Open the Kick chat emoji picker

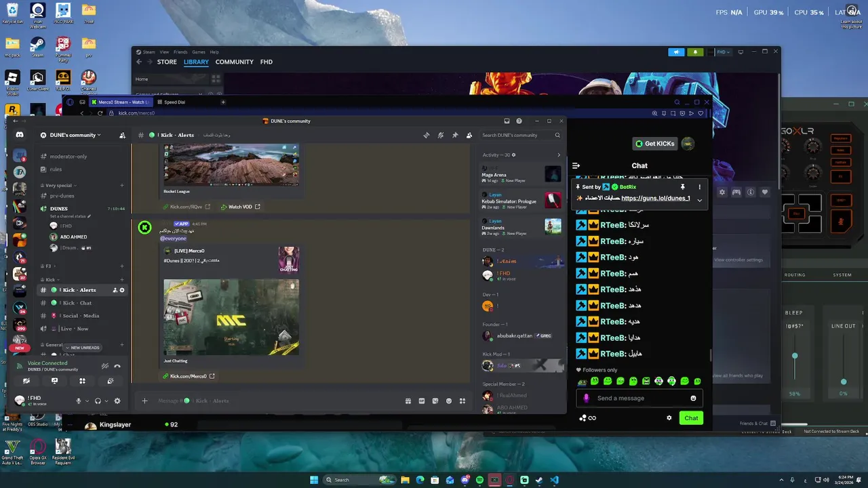click(693, 398)
